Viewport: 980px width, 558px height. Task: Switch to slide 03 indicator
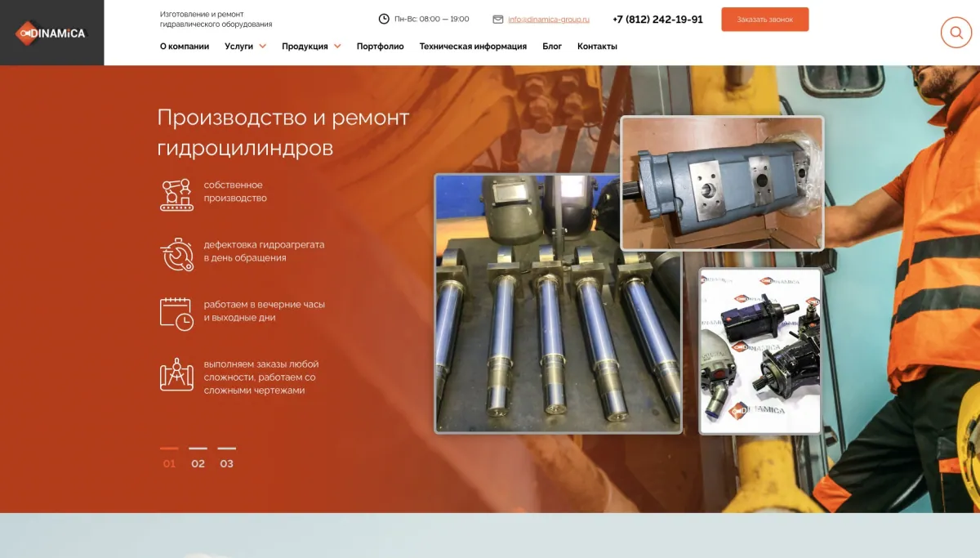pyautogui.click(x=227, y=458)
